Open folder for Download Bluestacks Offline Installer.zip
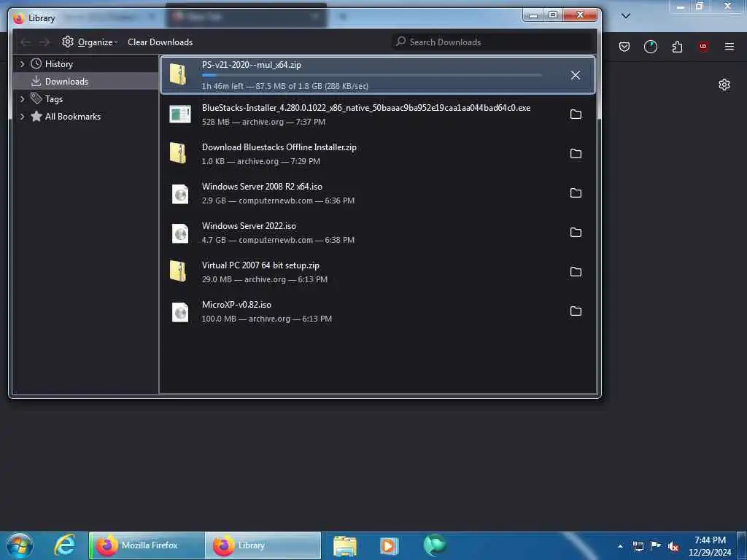Viewport: 747px width, 560px height. tap(576, 153)
